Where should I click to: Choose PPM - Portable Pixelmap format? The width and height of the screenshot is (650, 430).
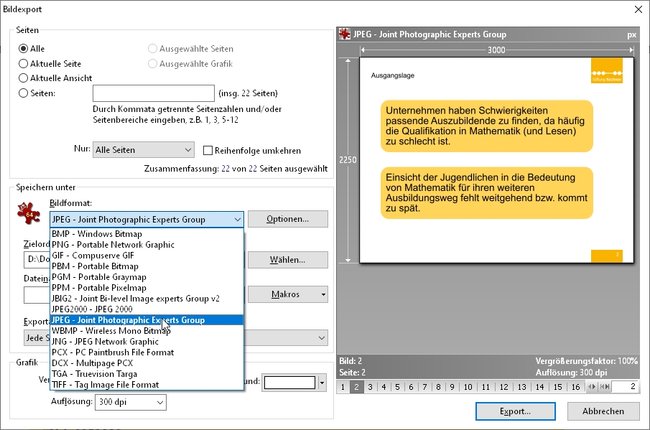[x=146, y=288]
